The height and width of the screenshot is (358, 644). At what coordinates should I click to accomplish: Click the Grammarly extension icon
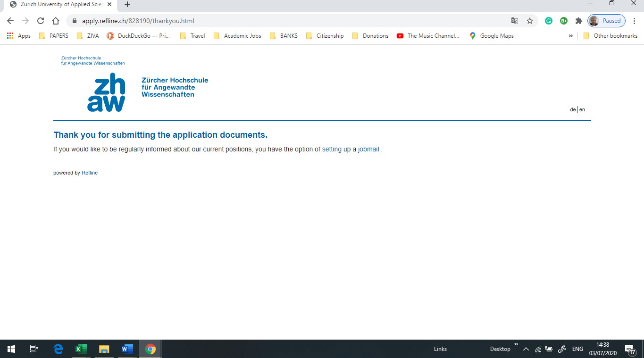(548, 21)
